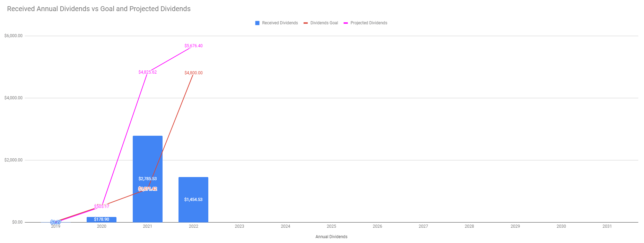
Task: Select the Projected Dividends legend label
Action: point(369,23)
